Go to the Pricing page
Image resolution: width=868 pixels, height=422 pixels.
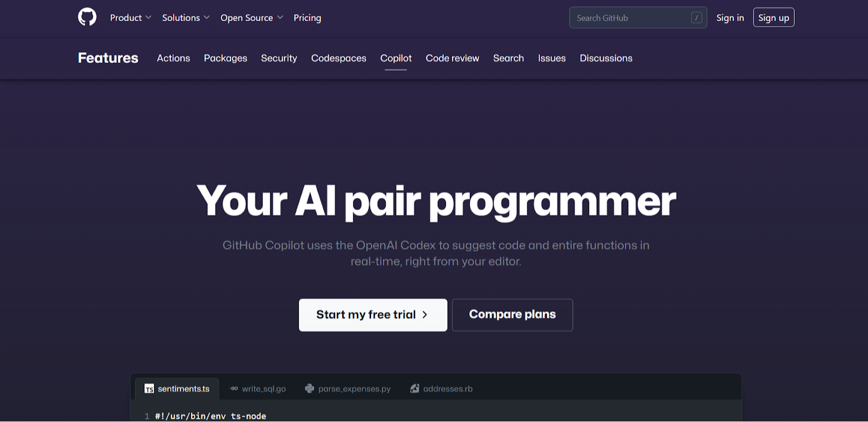(308, 18)
